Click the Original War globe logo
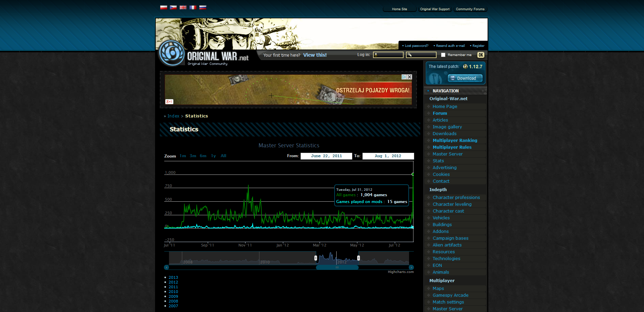Screen dimensions: 644x312 pos(172,53)
